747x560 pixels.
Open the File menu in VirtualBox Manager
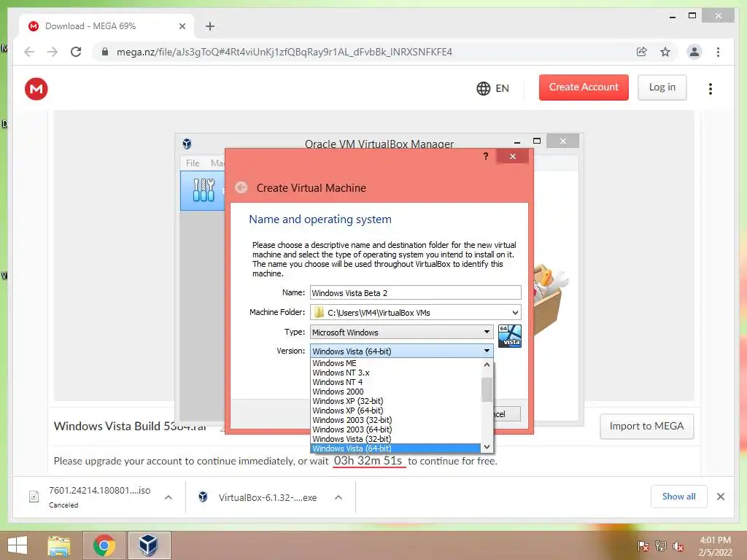pos(193,163)
